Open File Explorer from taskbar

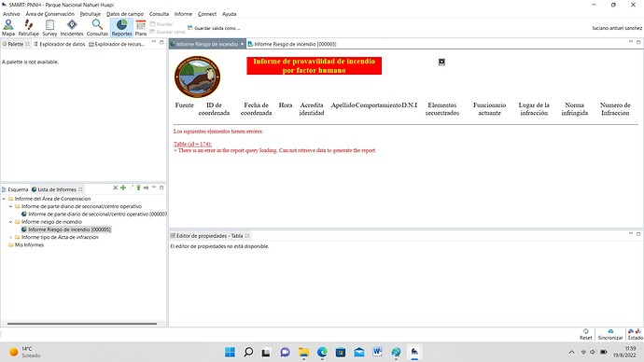tap(304, 352)
